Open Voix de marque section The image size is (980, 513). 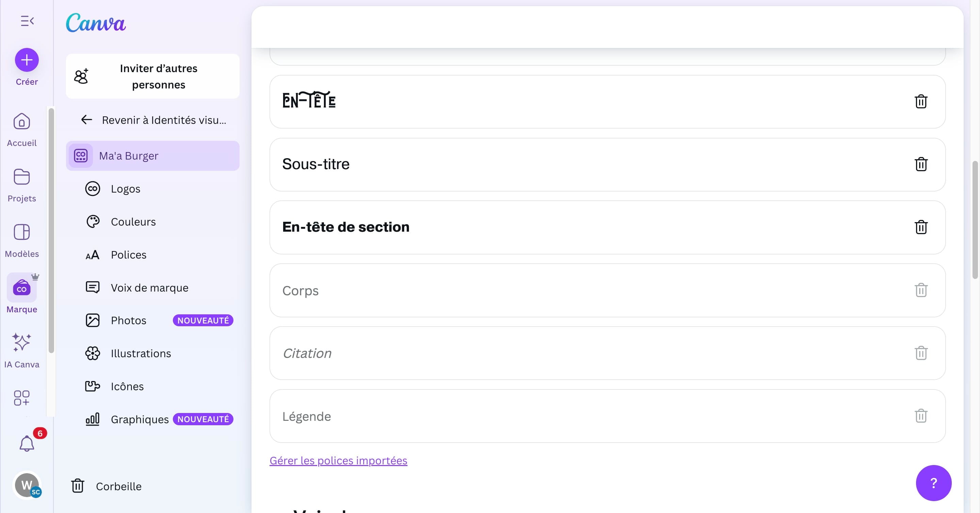149,288
